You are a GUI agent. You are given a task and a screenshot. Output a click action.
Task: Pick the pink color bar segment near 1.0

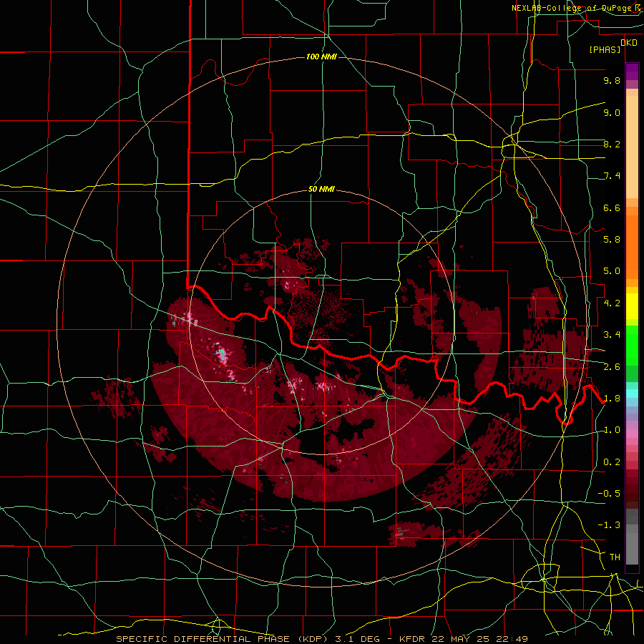632,434
